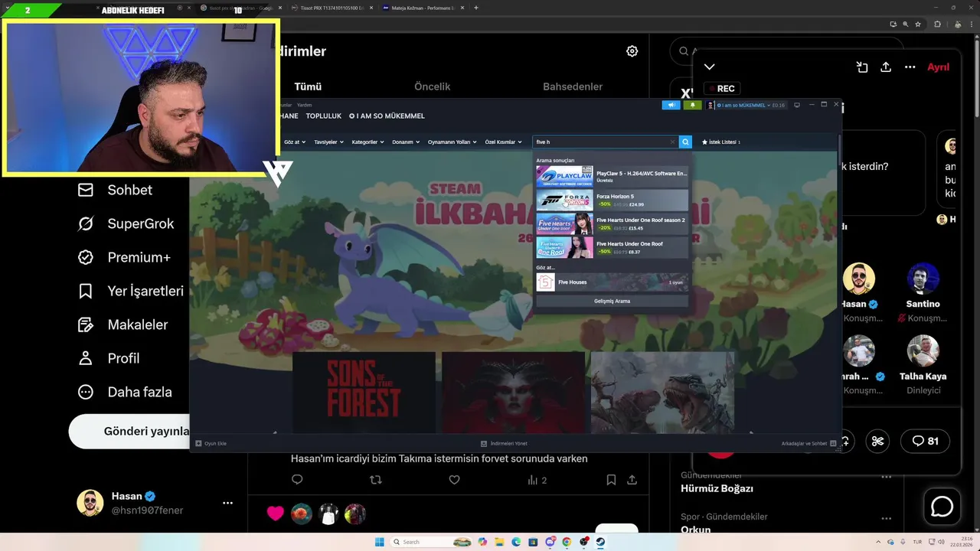
Task: Open the Space three-dot more menu
Action: 910,67
